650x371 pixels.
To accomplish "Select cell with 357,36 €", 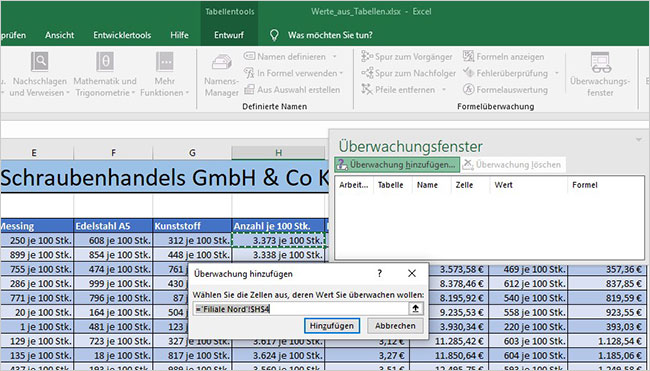I will [x=607, y=269].
